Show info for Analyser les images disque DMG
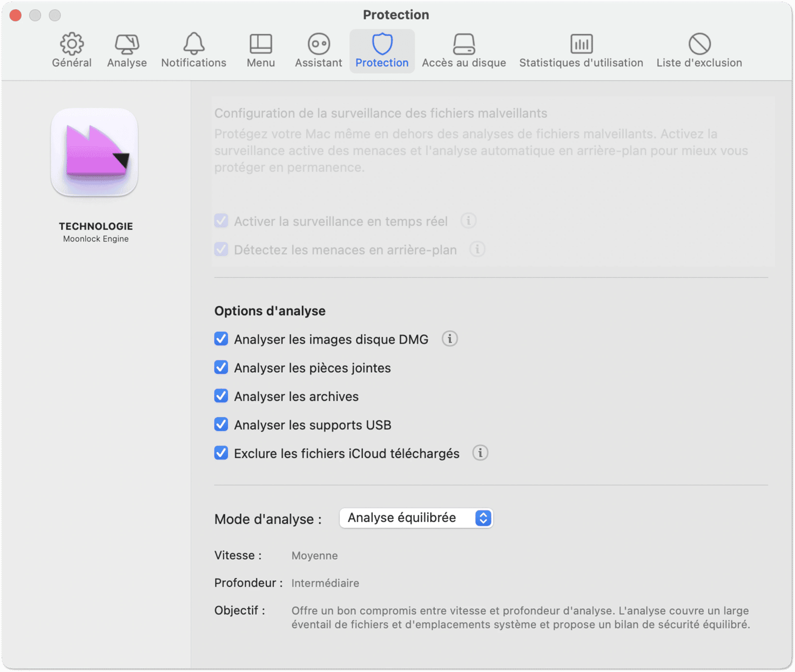 tap(450, 339)
